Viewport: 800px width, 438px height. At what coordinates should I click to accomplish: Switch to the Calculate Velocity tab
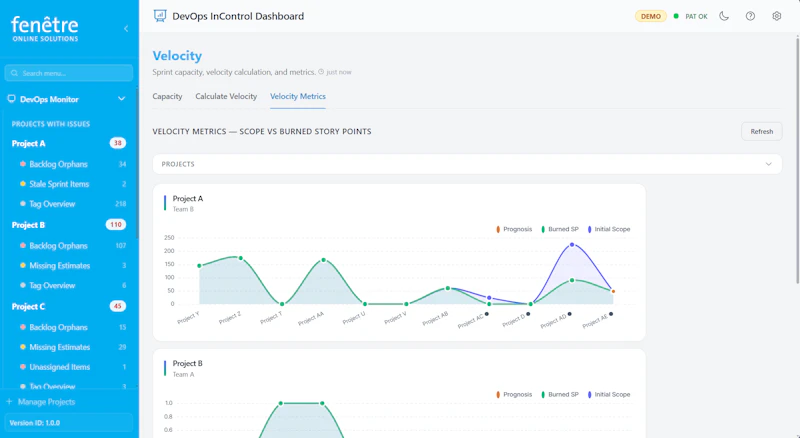(226, 96)
